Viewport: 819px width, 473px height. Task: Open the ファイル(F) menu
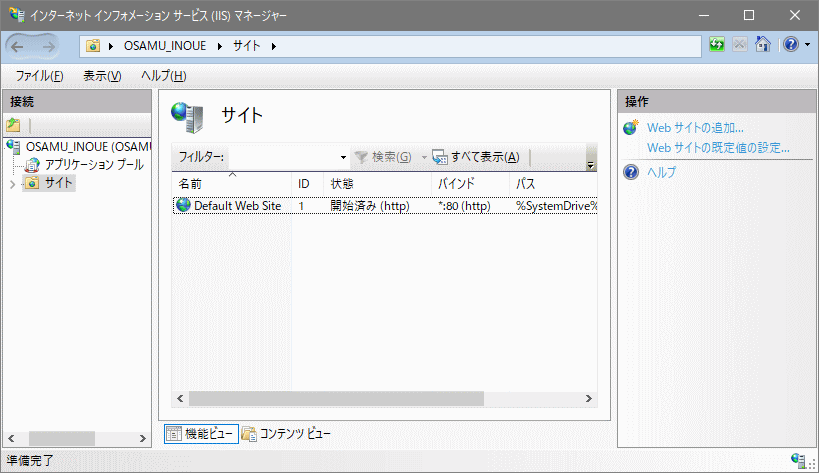40,76
